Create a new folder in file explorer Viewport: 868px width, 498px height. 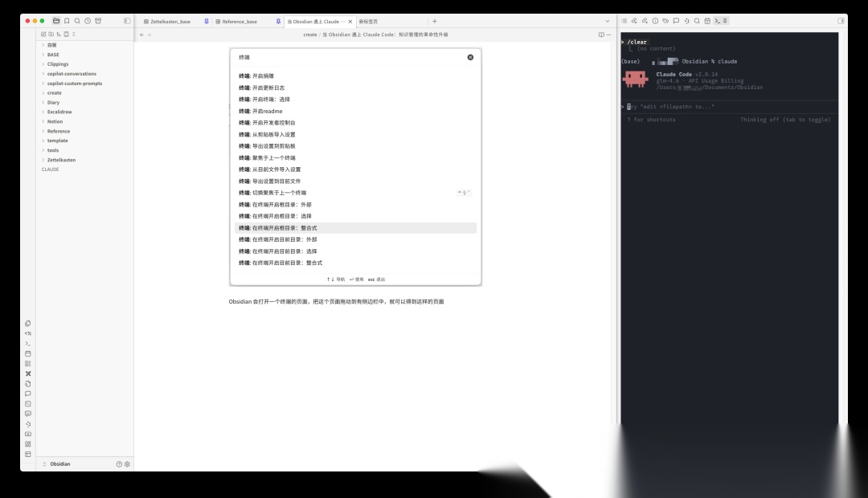pos(51,35)
